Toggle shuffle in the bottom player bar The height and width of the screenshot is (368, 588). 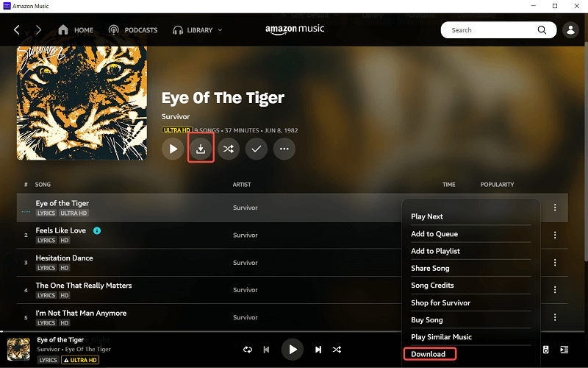tap(337, 350)
